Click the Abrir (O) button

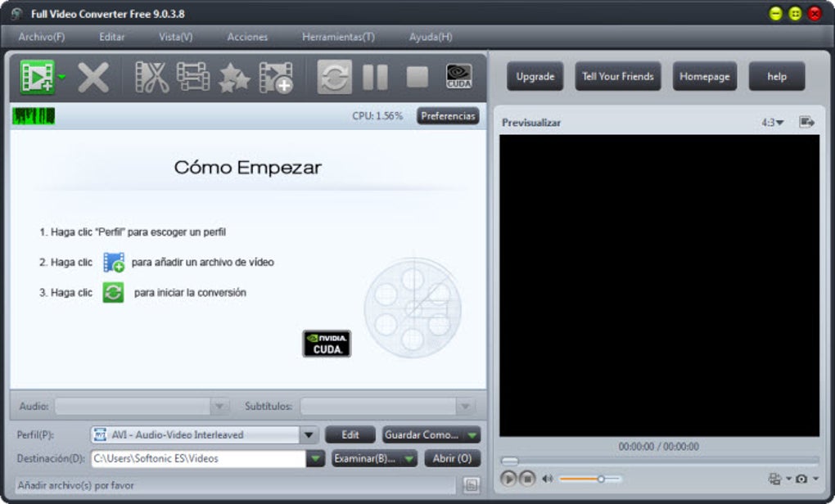452,458
